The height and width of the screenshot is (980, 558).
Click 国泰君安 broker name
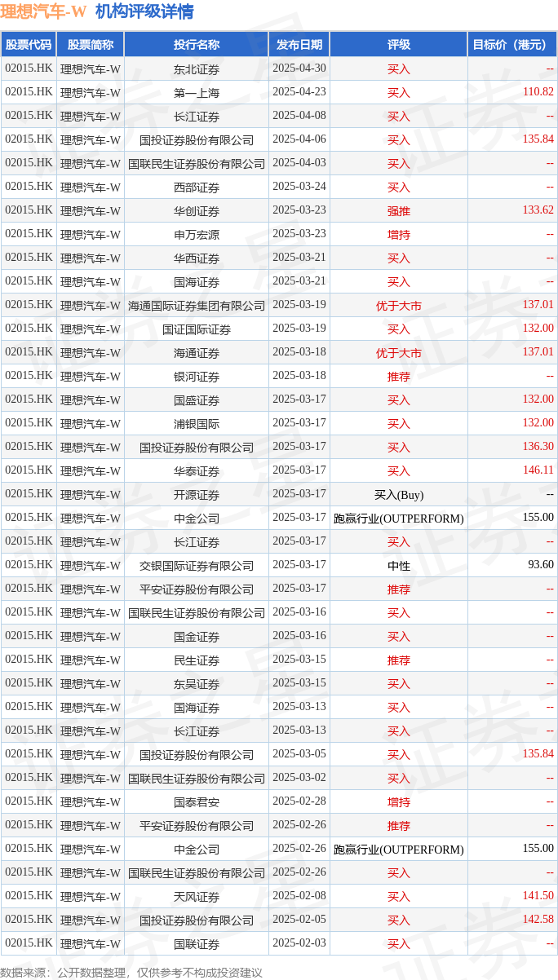197,802
